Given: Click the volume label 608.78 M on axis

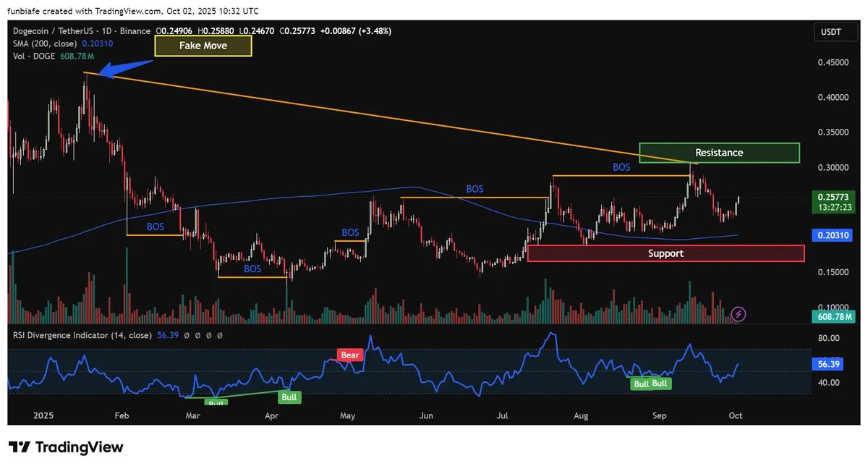Looking at the screenshot, I should click(x=833, y=317).
